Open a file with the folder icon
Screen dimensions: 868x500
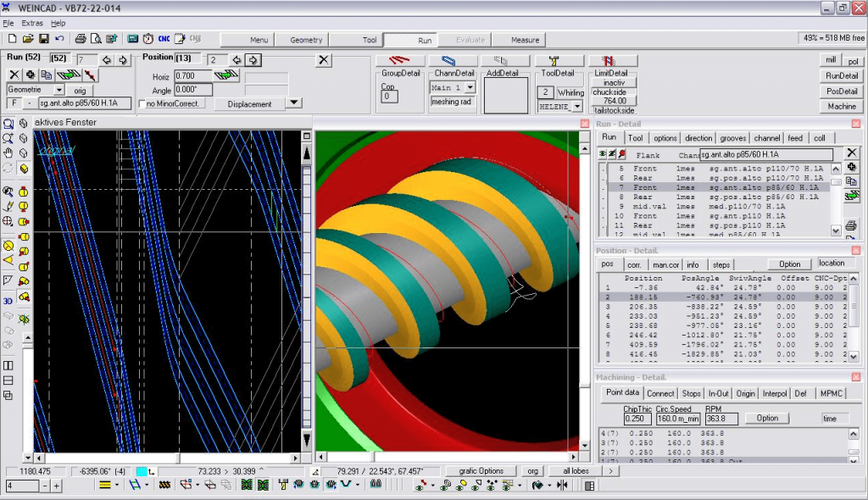click(x=28, y=39)
